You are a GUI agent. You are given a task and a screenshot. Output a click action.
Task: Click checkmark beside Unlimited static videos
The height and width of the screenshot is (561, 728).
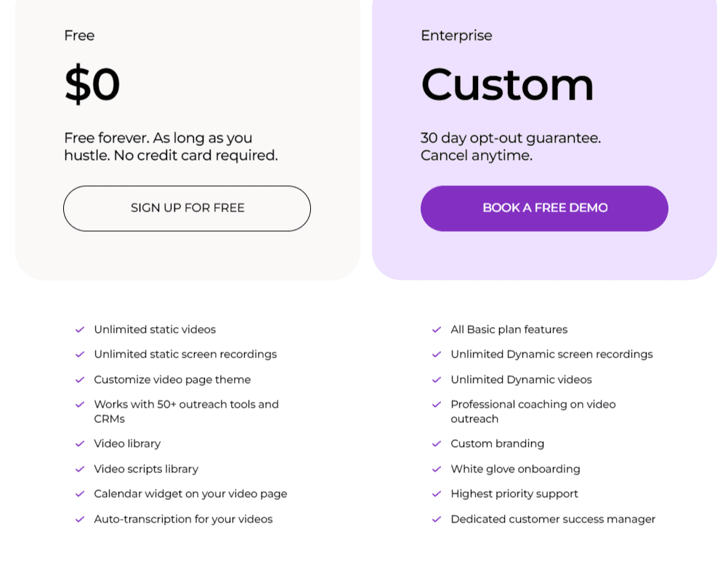click(x=80, y=330)
